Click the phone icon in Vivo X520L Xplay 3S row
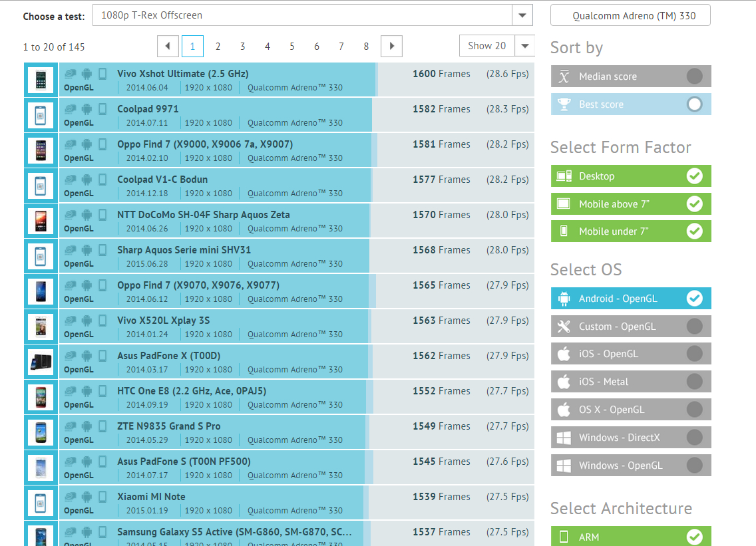Screen dimensions: 756x546 click(x=102, y=321)
